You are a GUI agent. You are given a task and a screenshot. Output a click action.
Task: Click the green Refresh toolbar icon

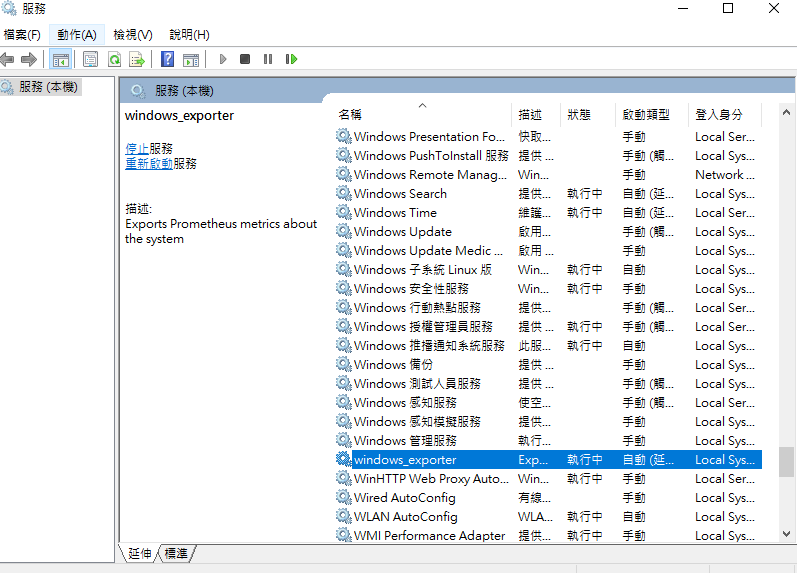114,60
